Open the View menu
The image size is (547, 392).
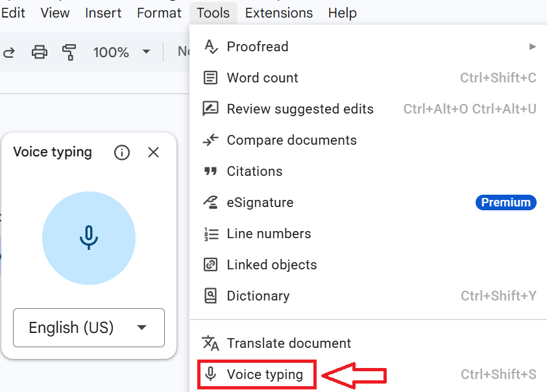click(x=55, y=13)
